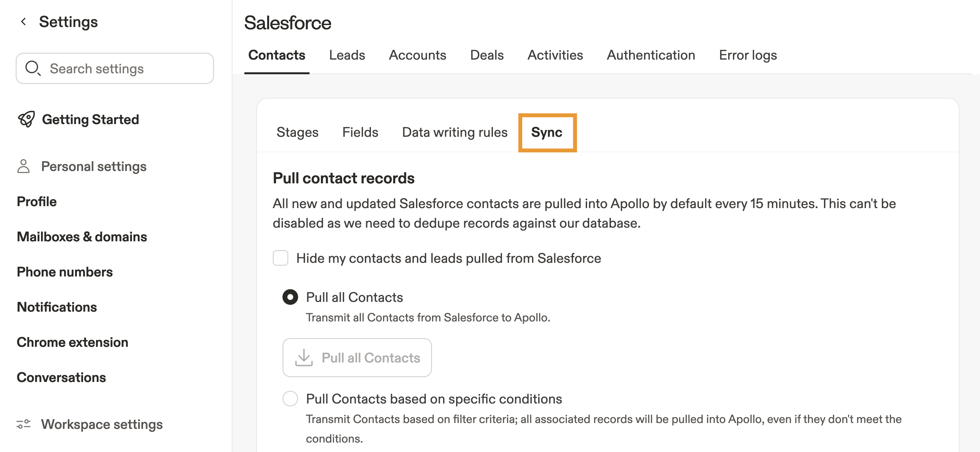Select Pull Contacts based on conditions radio
980x452 pixels.
[290, 399]
